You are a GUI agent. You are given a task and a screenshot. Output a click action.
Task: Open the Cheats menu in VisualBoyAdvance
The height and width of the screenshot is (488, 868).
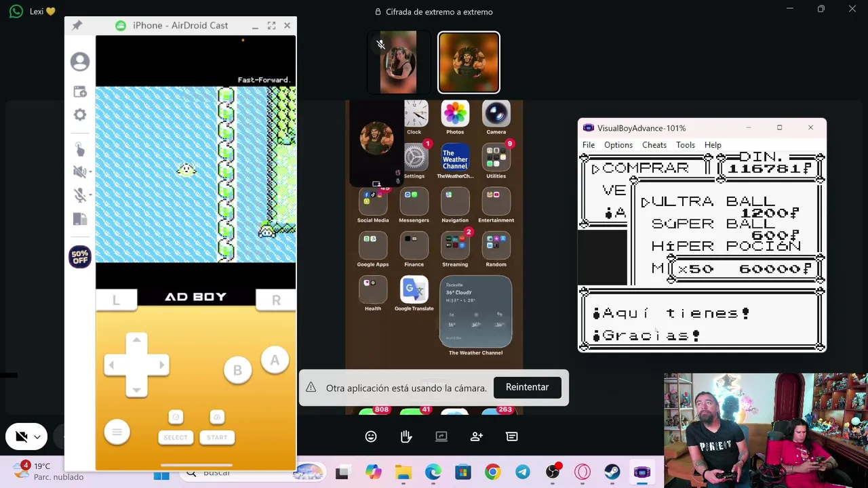click(654, 145)
